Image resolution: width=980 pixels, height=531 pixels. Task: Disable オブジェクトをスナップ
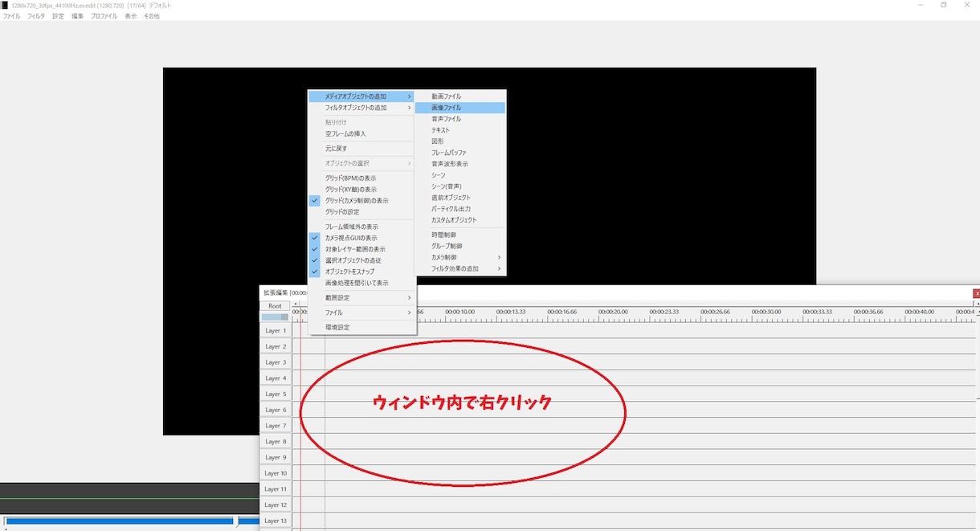tap(361, 272)
